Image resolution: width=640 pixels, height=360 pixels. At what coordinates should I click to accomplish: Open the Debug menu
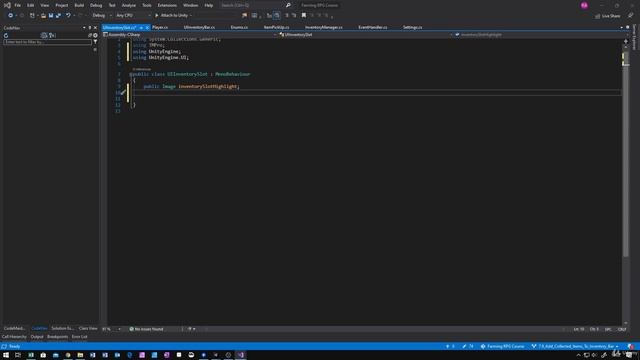pos(96,5)
